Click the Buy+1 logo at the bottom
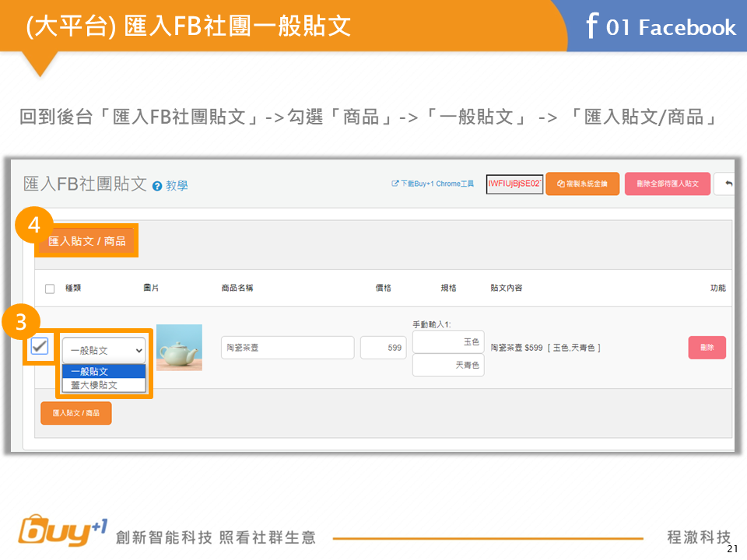747x560 pixels. pos(62,532)
